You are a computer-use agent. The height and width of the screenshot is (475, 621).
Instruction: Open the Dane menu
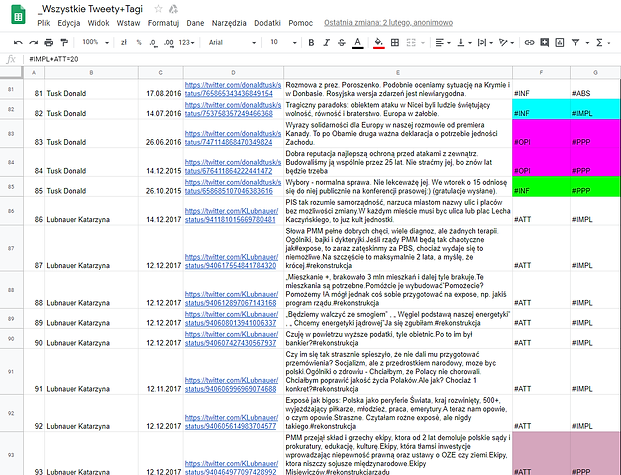coord(195,23)
